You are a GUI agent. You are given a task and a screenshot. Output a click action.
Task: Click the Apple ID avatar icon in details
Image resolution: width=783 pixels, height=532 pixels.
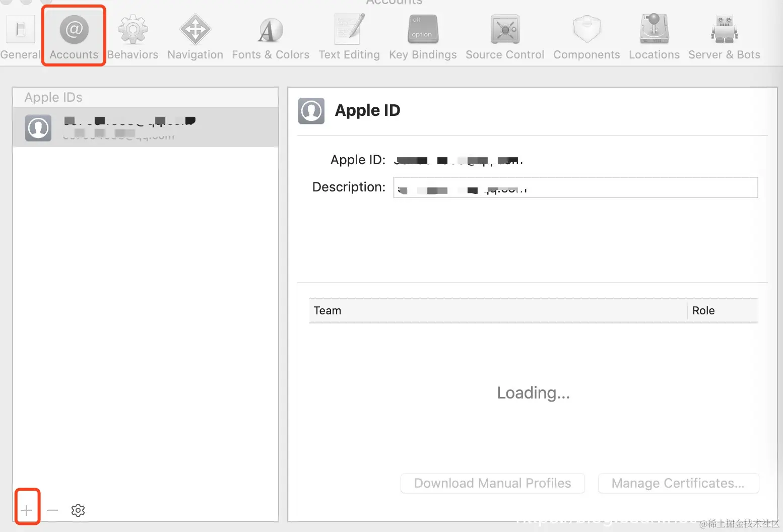click(x=311, y=111)
